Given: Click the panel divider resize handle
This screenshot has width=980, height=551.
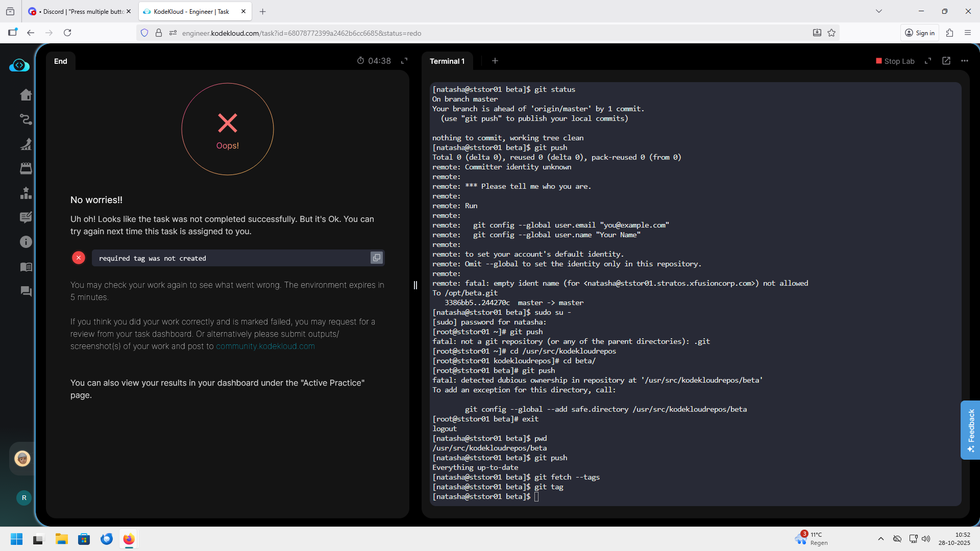Looking at the screenshot, I should coord(415,285).
